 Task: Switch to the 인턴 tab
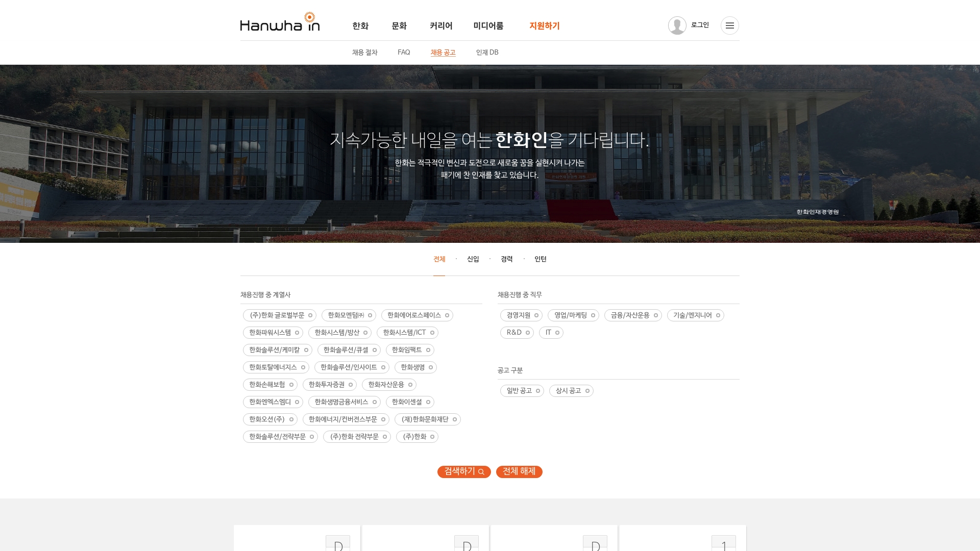point(540,259)
